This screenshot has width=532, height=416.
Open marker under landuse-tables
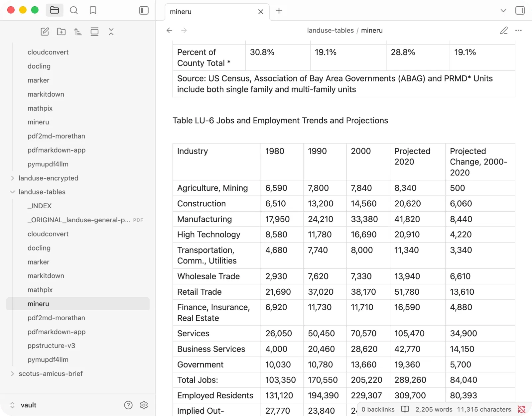38,262
